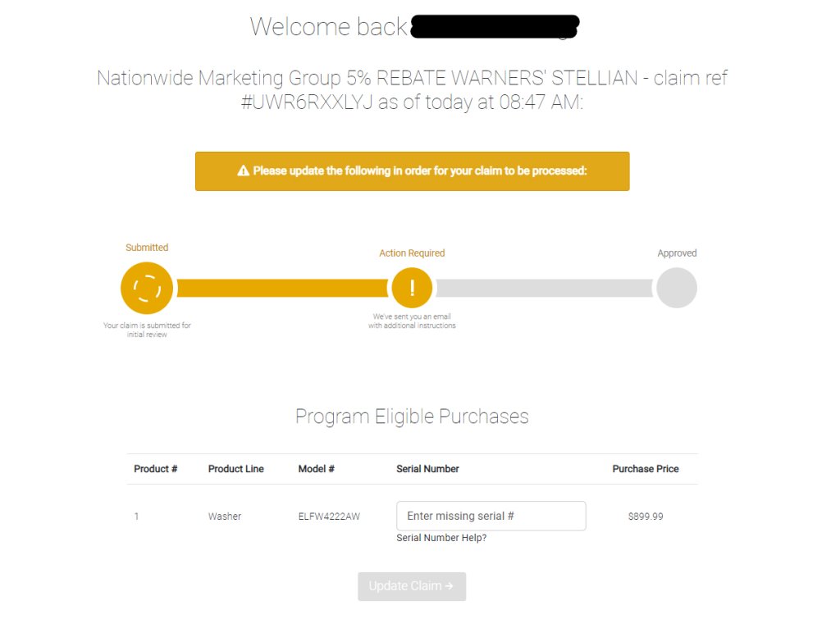Click the Product # column header

155,469
